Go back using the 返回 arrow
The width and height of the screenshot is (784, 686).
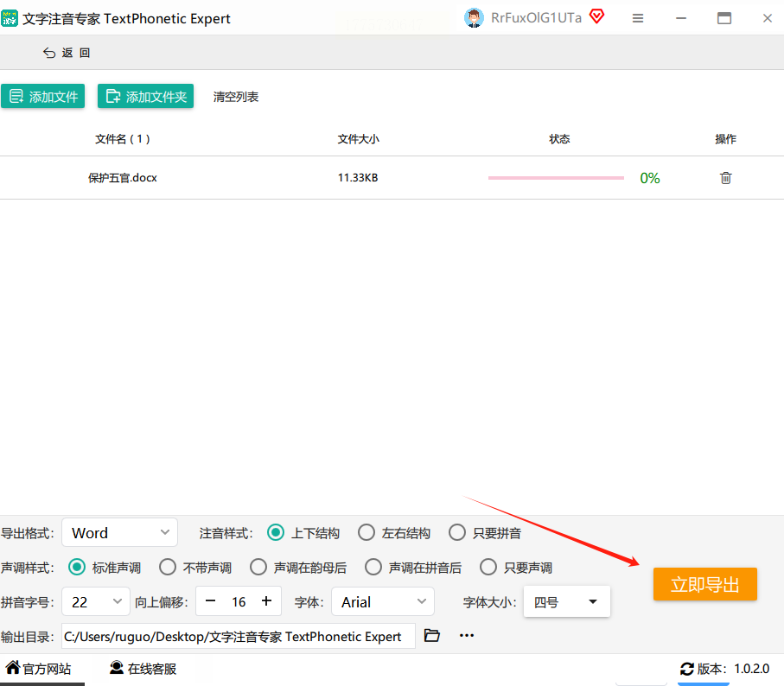(67, 53)
